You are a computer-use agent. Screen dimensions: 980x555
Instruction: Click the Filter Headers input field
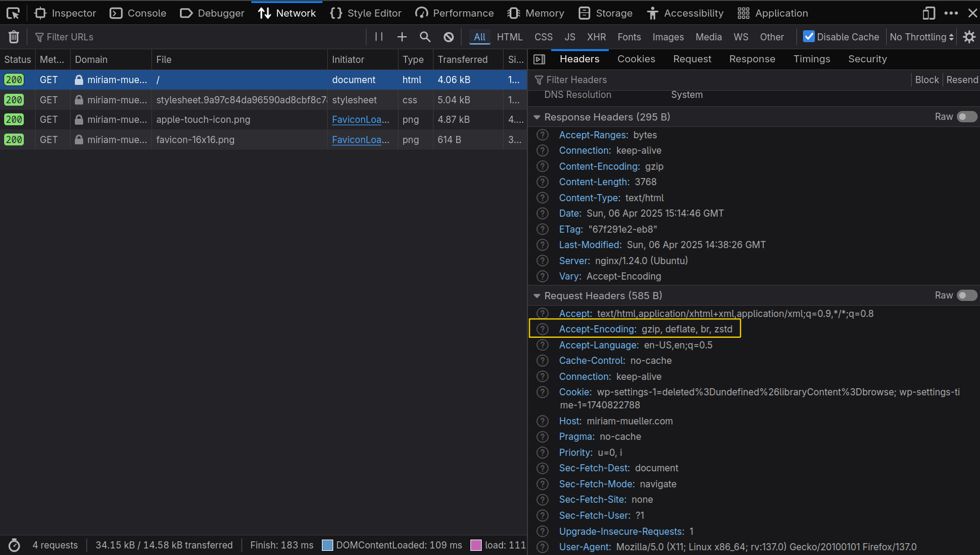(624, 80)
